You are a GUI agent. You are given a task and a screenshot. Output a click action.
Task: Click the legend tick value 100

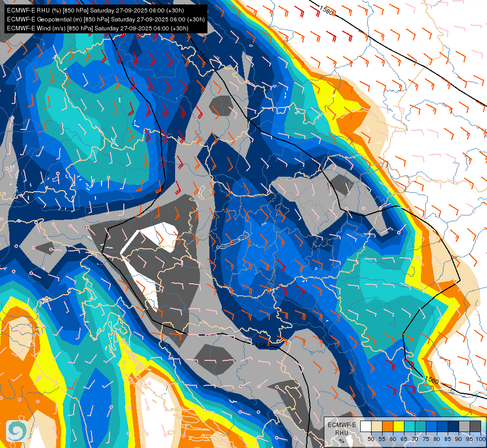[481, 440]
